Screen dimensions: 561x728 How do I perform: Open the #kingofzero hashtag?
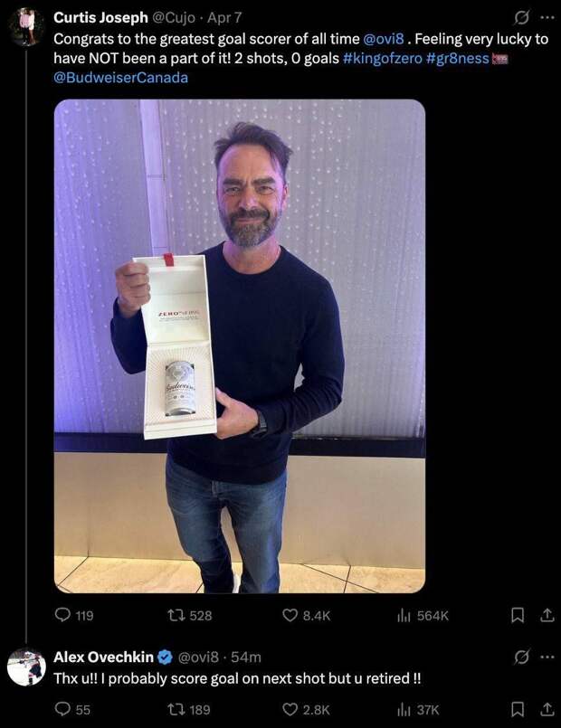[382, 58]
